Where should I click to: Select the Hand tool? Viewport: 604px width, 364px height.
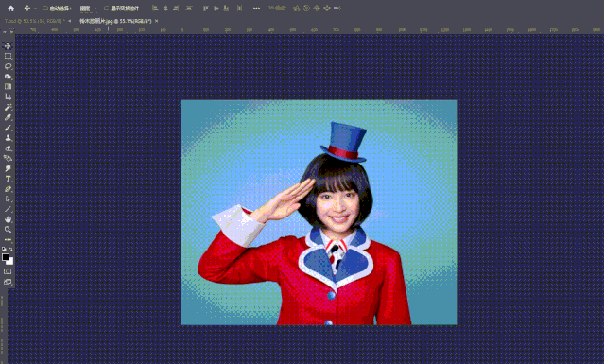(8, 219)
